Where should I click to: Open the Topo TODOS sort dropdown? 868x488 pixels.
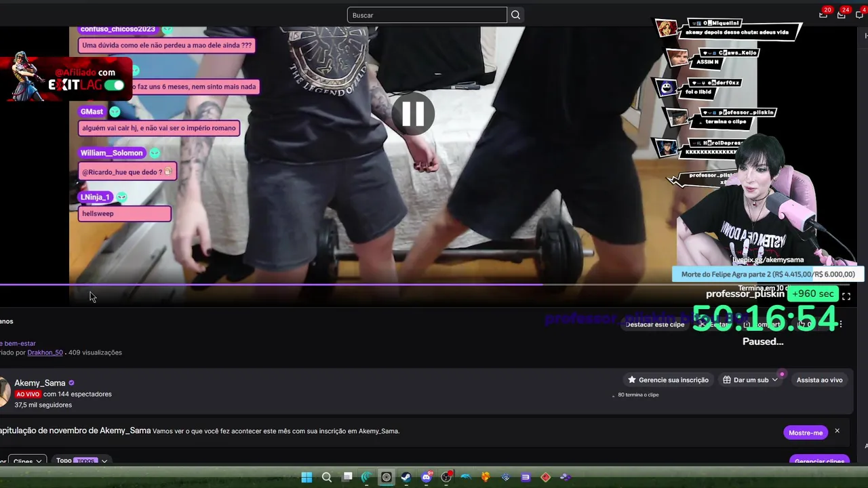(82, 461)
